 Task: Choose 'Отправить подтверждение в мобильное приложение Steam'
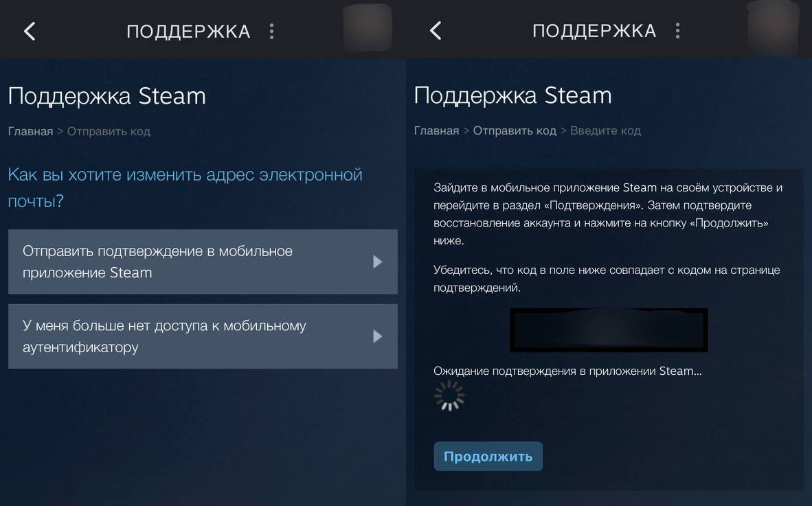[203, 262]
